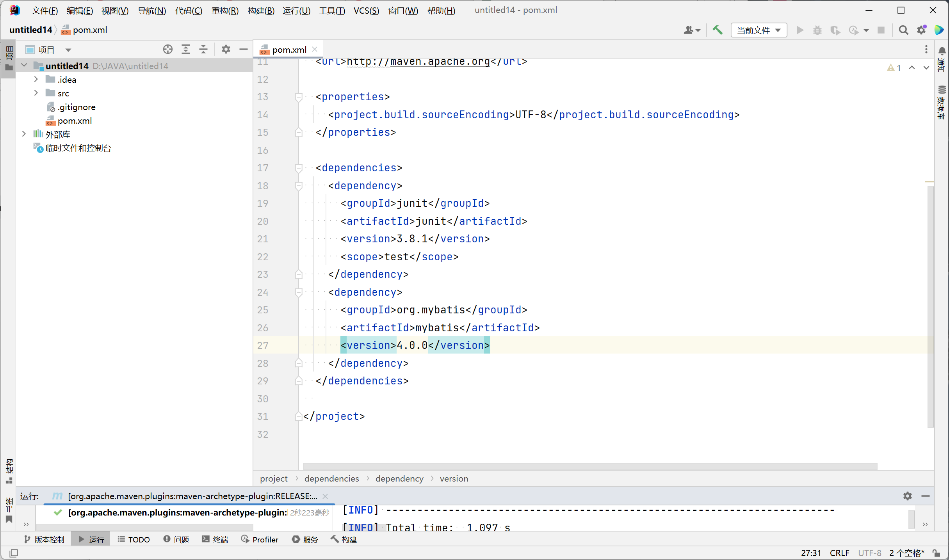Open the 构建(B) menu
The width and height of the screenshot is (949, 560).
pyautogui.click(x=261, y=11)
